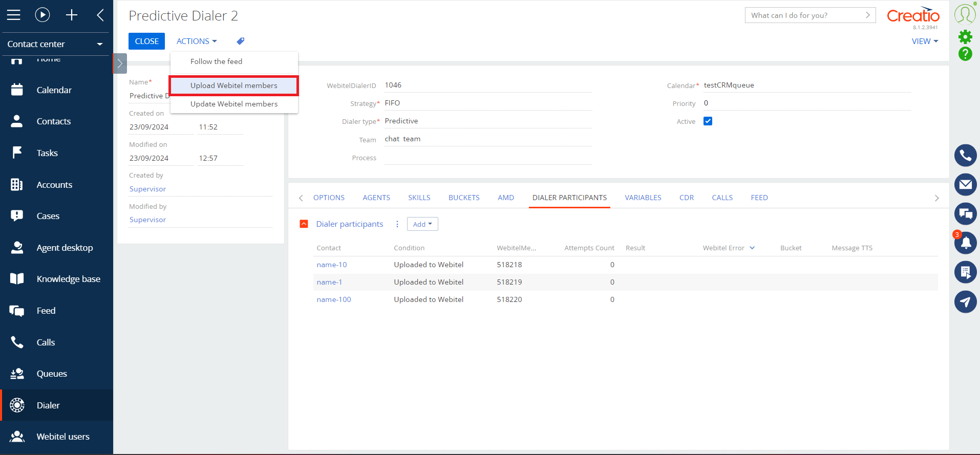Open the ACTIONS dropdown menu

197,41
